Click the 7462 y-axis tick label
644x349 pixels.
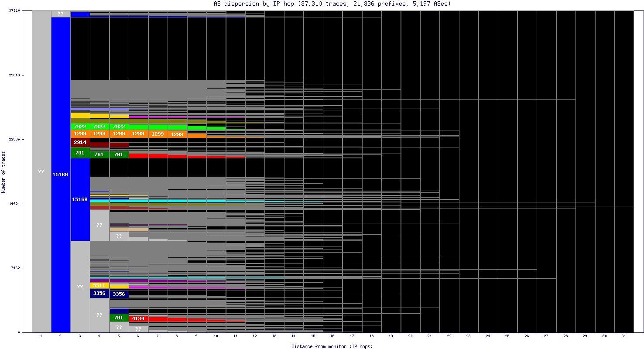[x=15, y=268]
